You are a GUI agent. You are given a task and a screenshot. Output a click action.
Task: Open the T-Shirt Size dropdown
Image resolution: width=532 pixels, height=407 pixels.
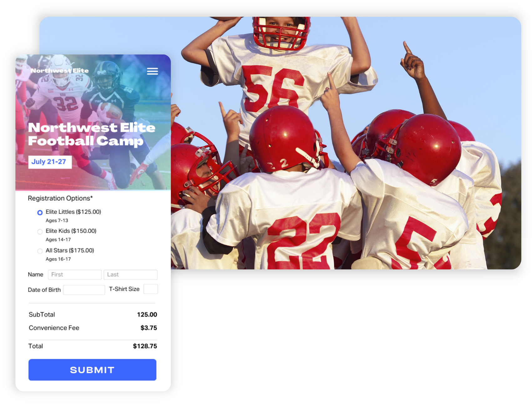(151, 289)
